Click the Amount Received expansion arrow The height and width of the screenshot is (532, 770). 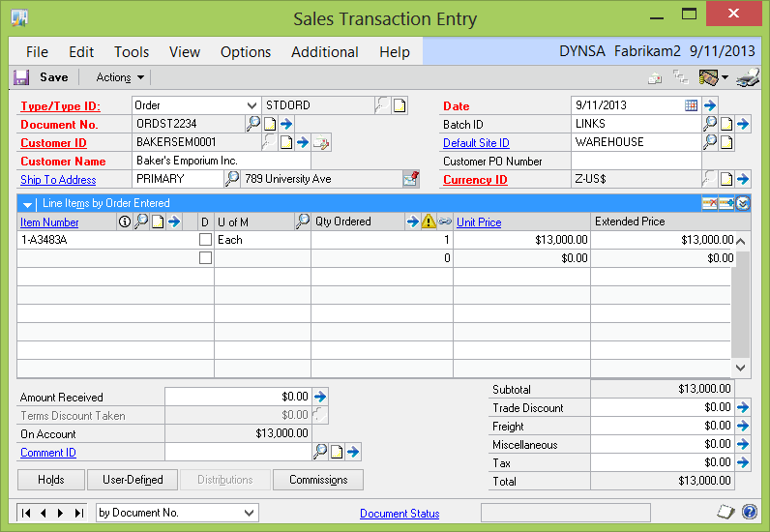click(x=321, y=397)
